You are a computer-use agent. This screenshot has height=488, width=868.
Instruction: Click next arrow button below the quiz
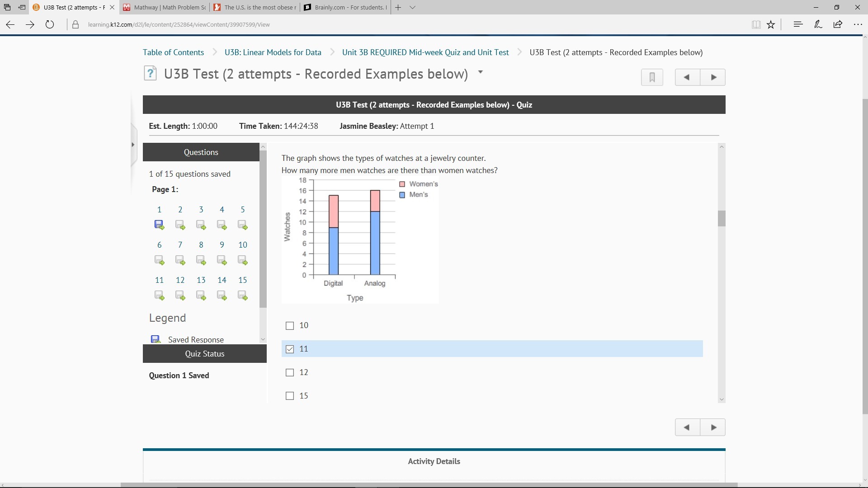pos(713,427)
